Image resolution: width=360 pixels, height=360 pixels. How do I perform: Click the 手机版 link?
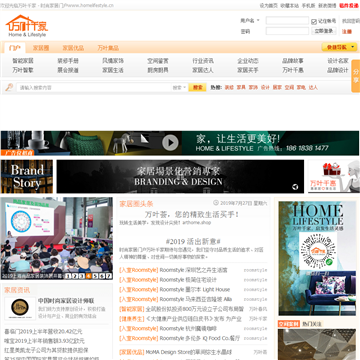click(308, 5)
